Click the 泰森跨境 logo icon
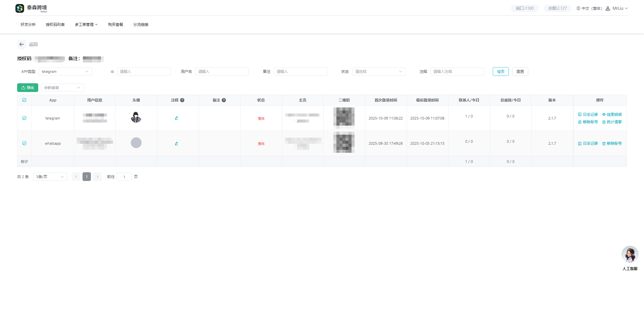This screenshot has height=320, width=644. (20, 8)
